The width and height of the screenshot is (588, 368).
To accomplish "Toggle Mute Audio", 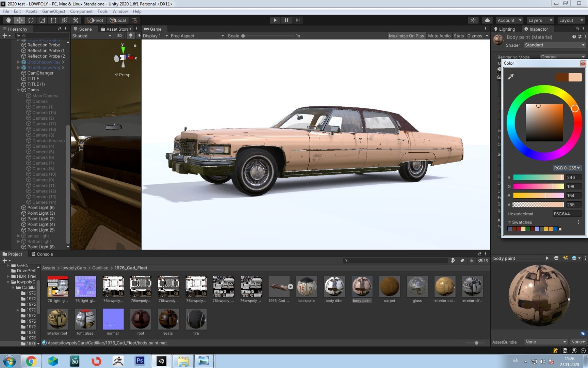I will (439, 36).
